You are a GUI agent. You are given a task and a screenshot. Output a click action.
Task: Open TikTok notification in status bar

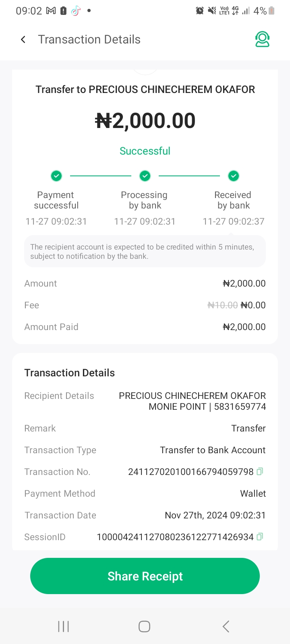pos(76,11)
